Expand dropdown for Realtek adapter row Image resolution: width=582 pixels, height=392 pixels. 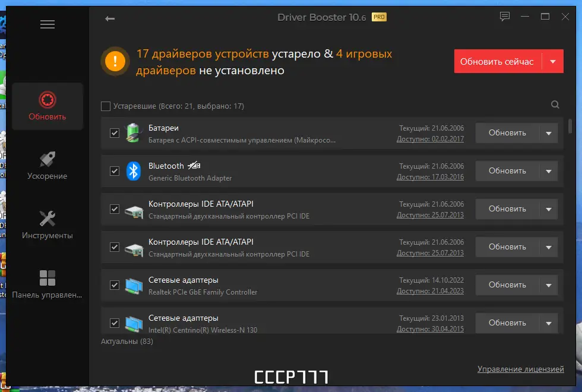coord(549,285)
